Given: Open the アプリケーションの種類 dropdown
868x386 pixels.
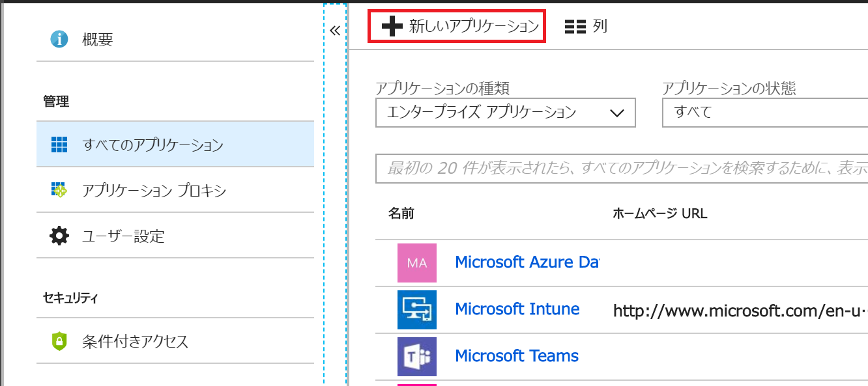Looking at the screenshot, I should tap(505, 113).
